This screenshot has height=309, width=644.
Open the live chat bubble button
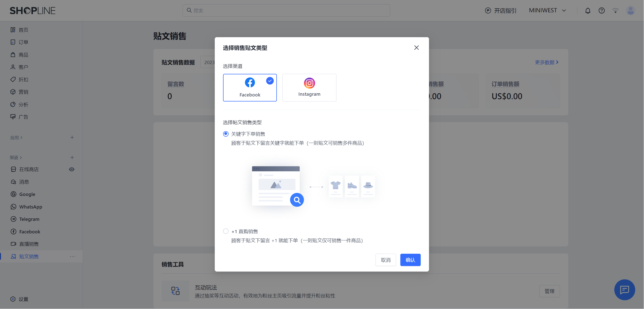point(625,290)
